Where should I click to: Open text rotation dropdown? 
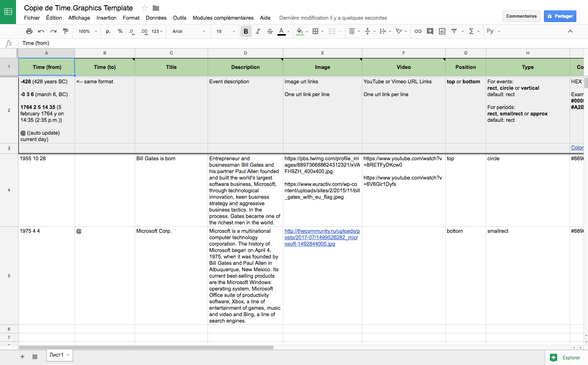pos(401,31)
